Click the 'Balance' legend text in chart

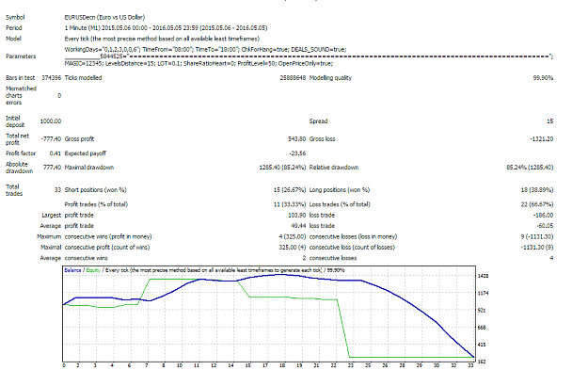click(72, 270)
